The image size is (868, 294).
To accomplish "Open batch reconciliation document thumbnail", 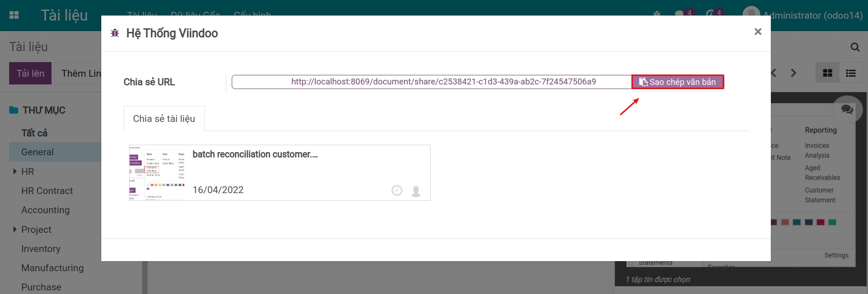I will coord(157,173).
